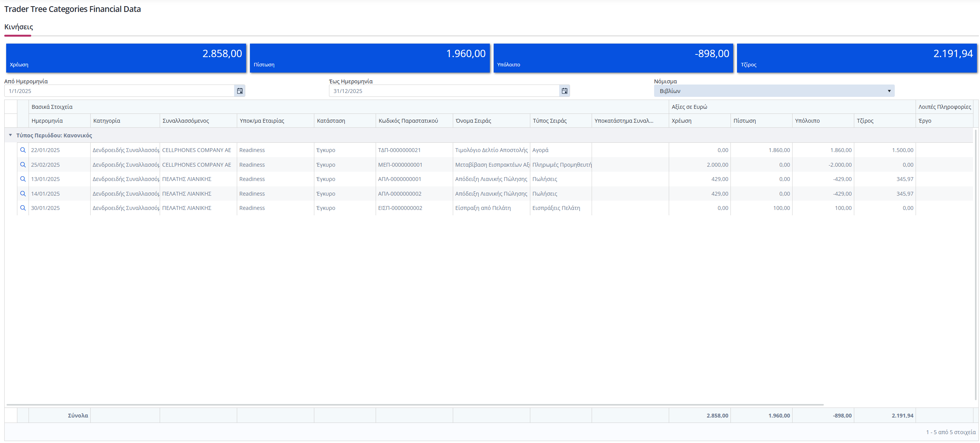
Task: Select document code ΜΕΠ-0000000001
Action: (400, 165)
